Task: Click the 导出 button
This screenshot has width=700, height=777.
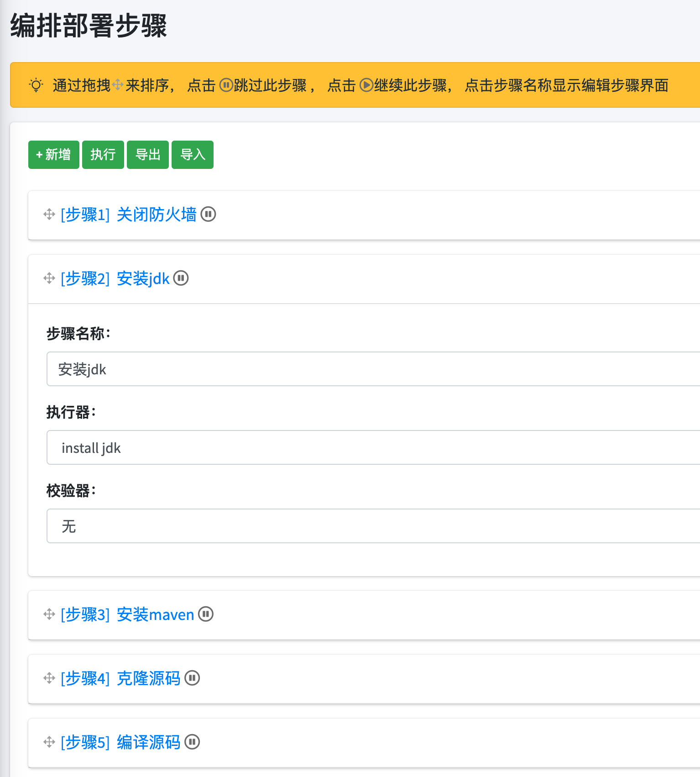Action: (x=148, y=155)
